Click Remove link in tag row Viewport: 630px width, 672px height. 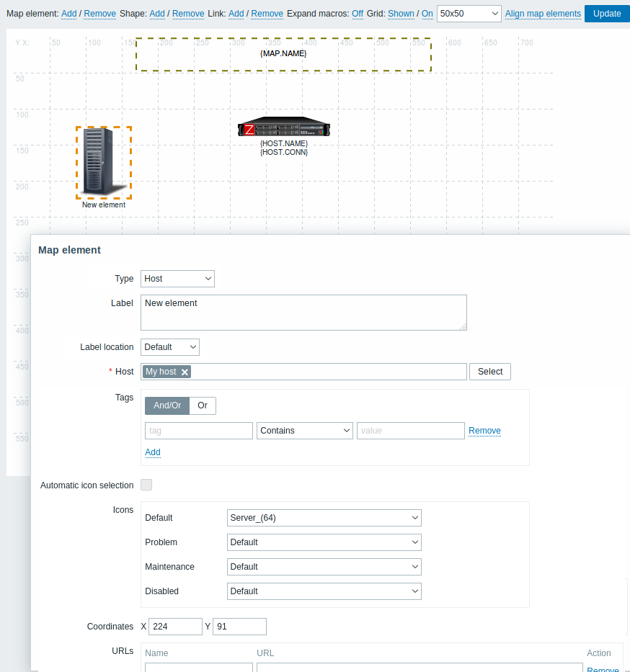coord(484,431)
